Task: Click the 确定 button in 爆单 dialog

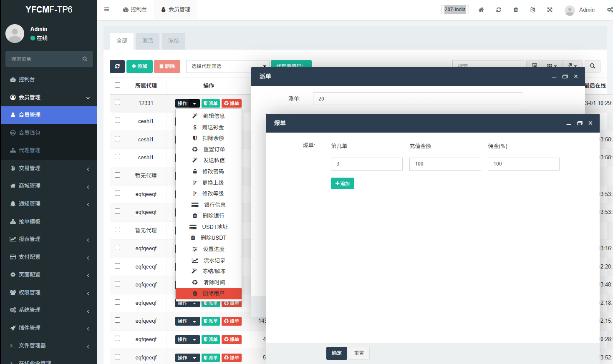Action: (x=336, y=353)
